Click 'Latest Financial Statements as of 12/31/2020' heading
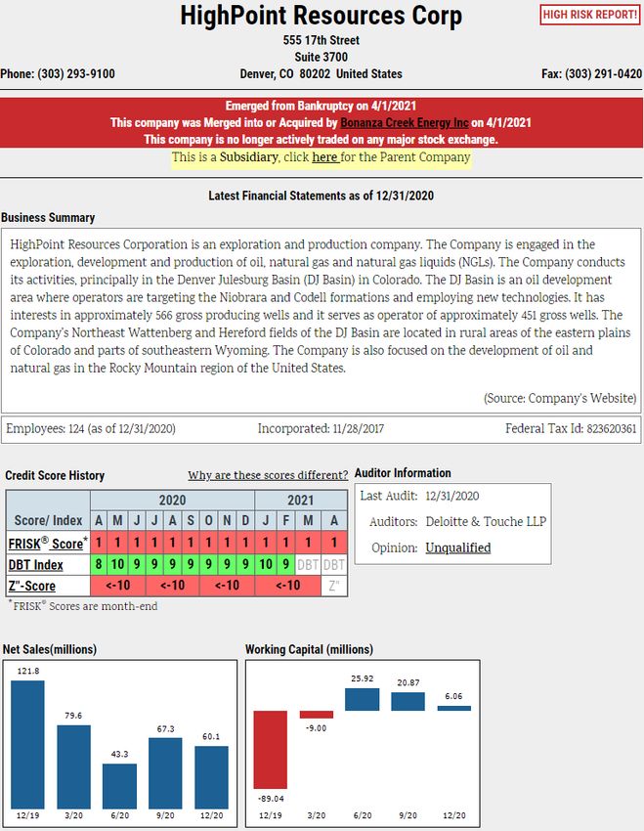The height and width of the screenshot is (831, 644). coord(321,196)
